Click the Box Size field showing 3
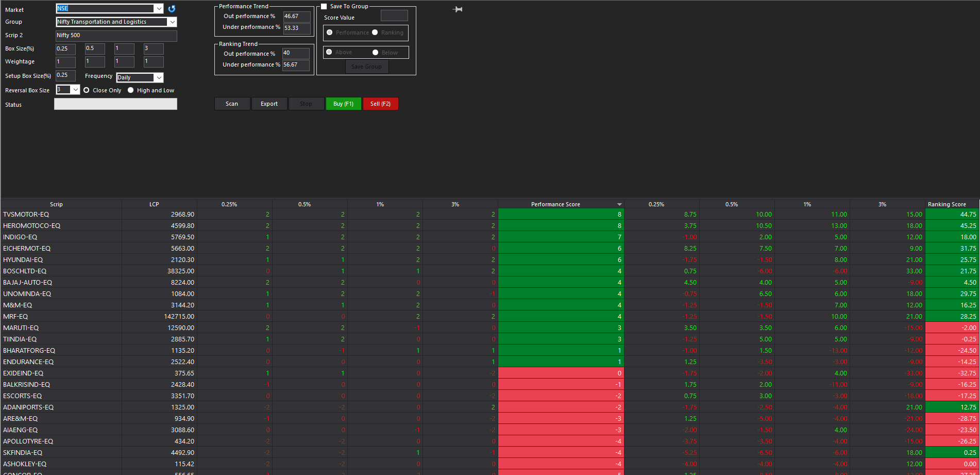 (x=154, y=48)
